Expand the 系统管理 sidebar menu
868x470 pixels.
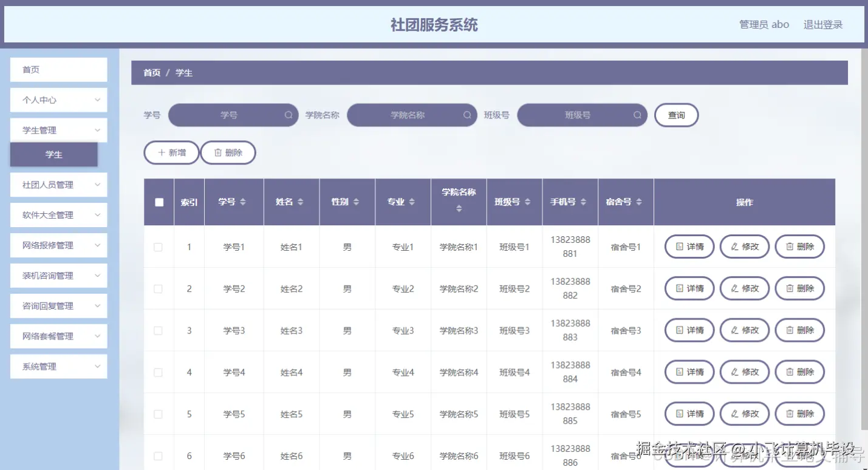click(x=59, y=367)
